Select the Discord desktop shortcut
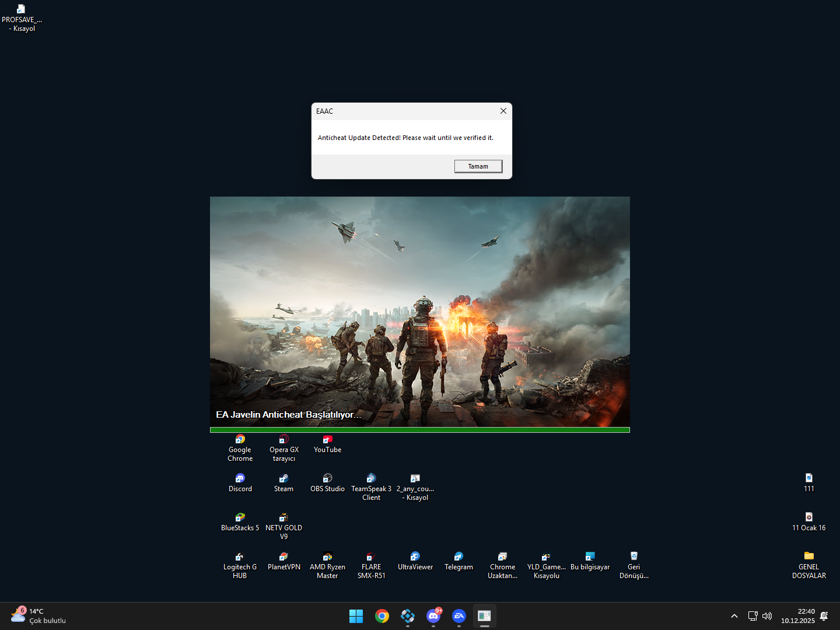Screen dimensions: 840x630 240,483
